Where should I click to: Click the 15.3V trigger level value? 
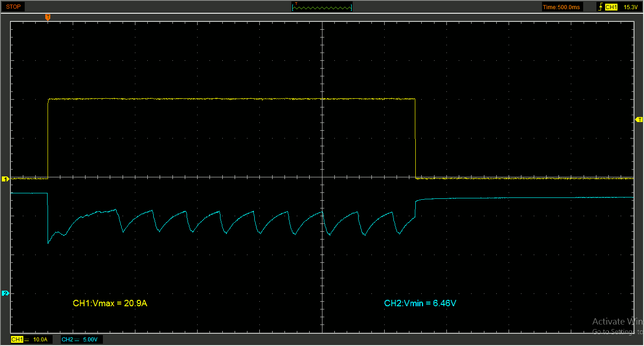click(x=630, y=7)
